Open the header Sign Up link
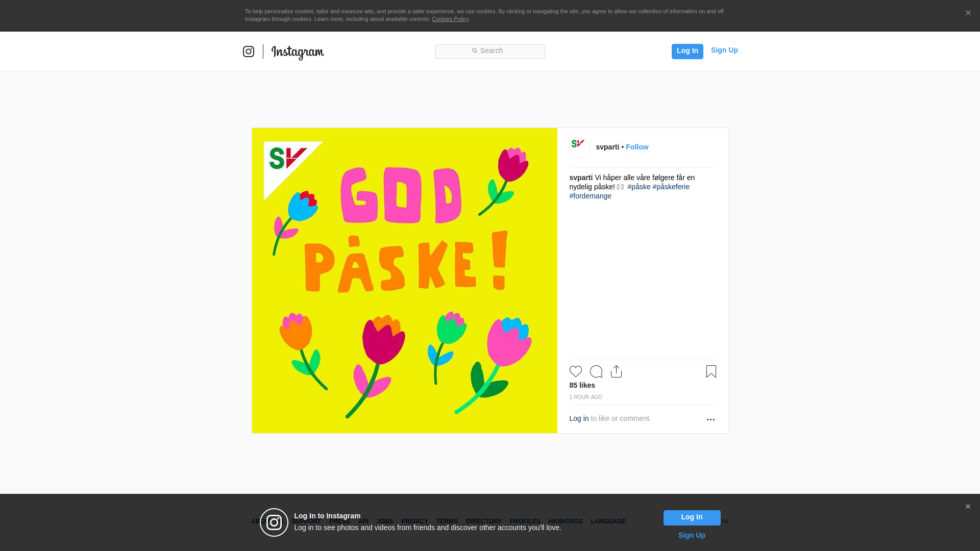Screen dimensions: 980x551 724,50
